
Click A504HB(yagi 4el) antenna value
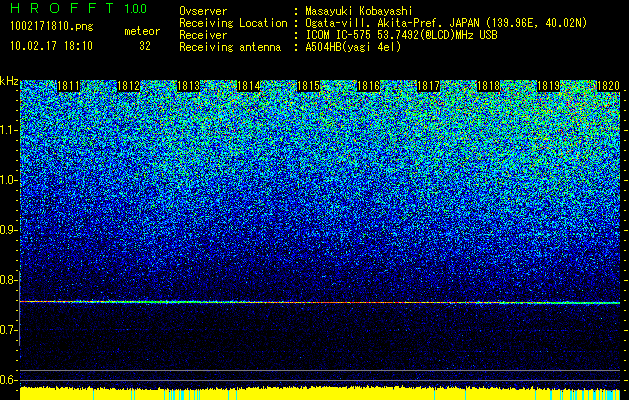click(x=353, y=47)
